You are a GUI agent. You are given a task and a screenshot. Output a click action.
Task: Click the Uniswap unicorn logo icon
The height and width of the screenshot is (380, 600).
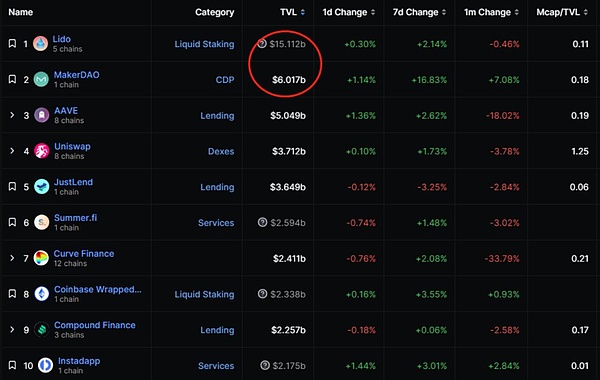pyautogui.click(x=42, y=151)
